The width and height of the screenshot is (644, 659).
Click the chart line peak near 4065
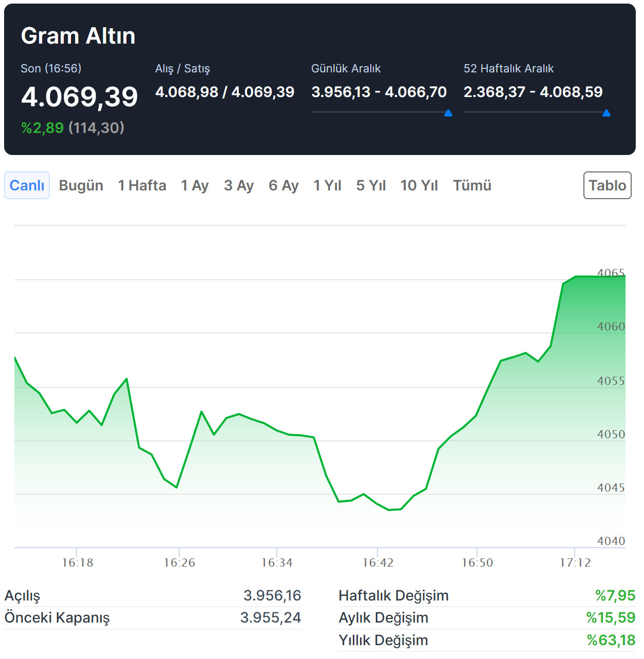click(577, 277)
